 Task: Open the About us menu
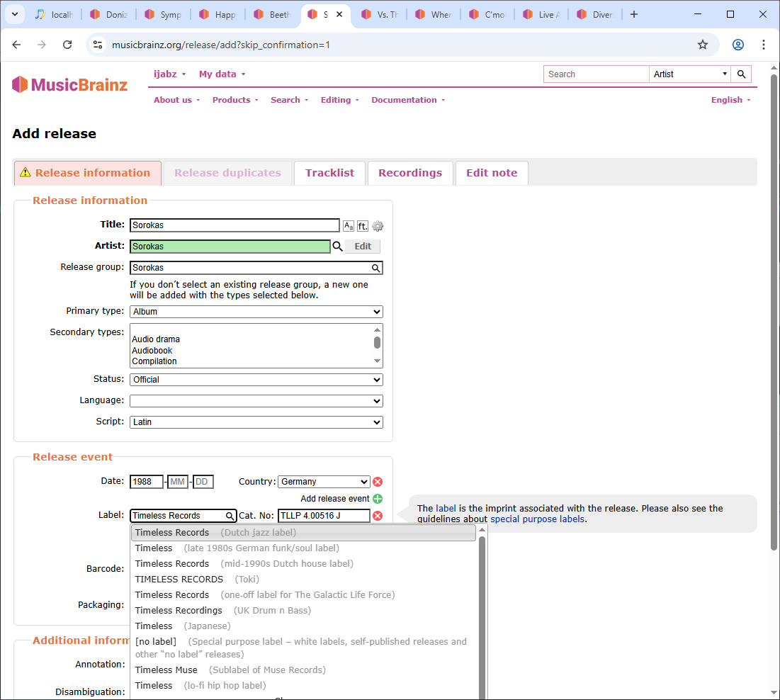point(176,100)
